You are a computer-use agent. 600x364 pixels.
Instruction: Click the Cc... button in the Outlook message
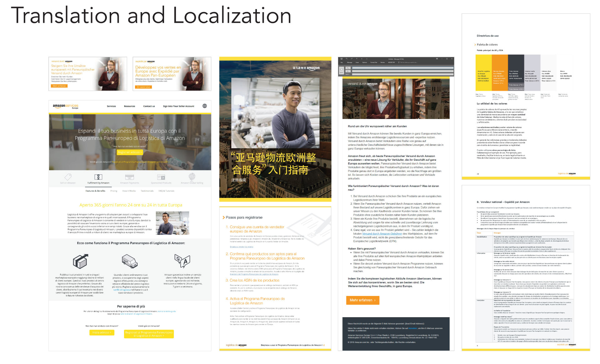(x=348, y=71)
